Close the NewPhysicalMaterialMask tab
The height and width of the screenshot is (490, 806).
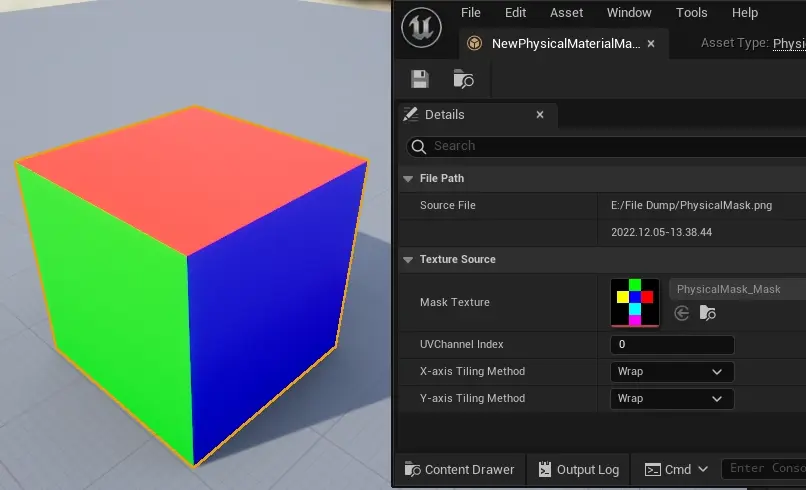pyautogui.click(x=651, y=44)
